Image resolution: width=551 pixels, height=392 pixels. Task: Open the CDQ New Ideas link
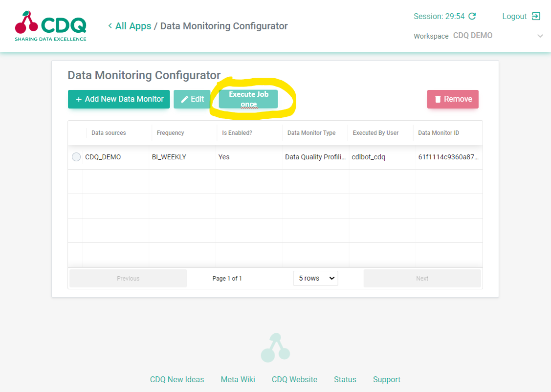pyautogui.click(x=177, y=379)
